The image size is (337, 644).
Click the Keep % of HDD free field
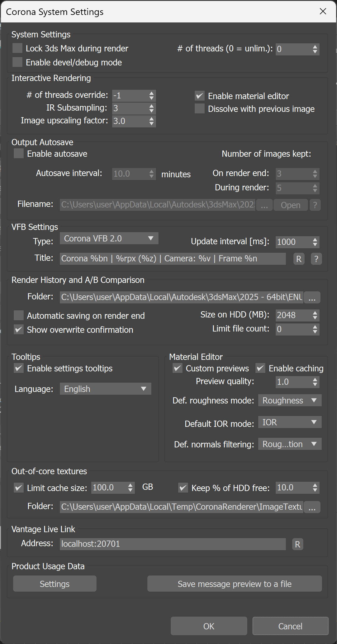[294, 488]
